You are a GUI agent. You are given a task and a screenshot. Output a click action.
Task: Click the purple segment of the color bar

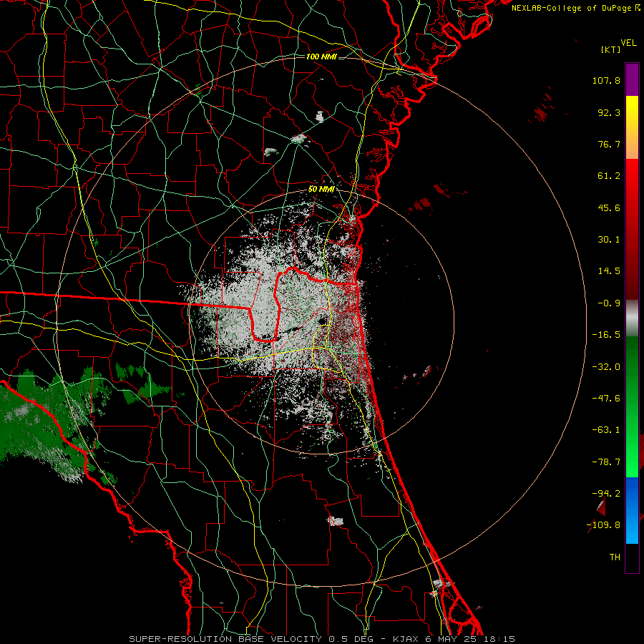[632, 79]
